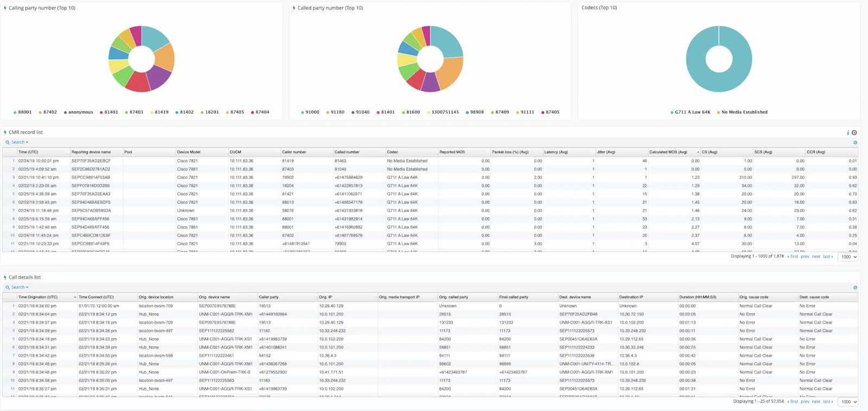Open the page size dropdown for CMR record list
Screen dimensions: 868x411
point(848,257)
